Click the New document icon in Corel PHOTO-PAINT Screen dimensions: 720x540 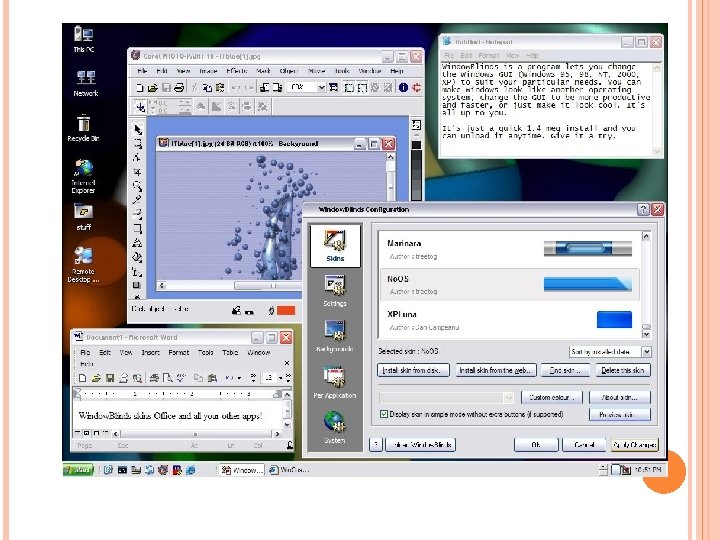tap(140, 87)
